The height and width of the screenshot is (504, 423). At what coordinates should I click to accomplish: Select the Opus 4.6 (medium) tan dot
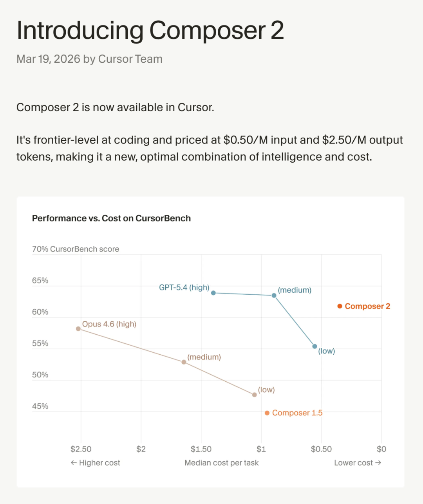(x=184, y=362)
